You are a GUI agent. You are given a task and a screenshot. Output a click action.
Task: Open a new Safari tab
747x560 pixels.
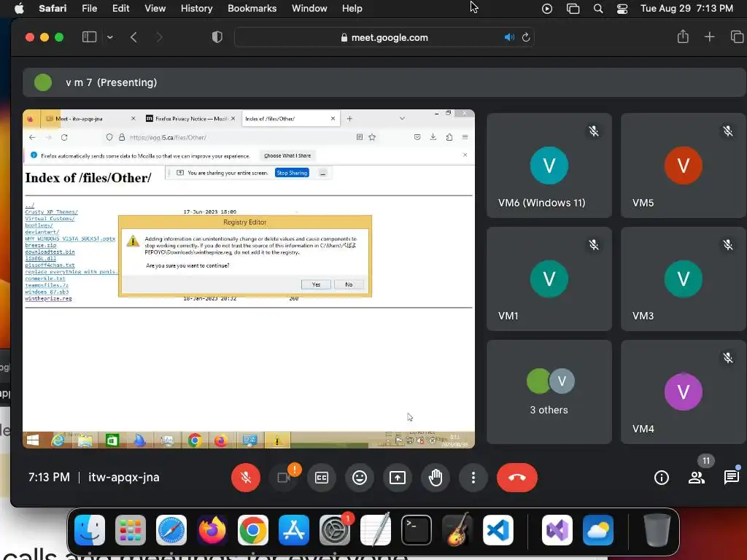[709, 37]
